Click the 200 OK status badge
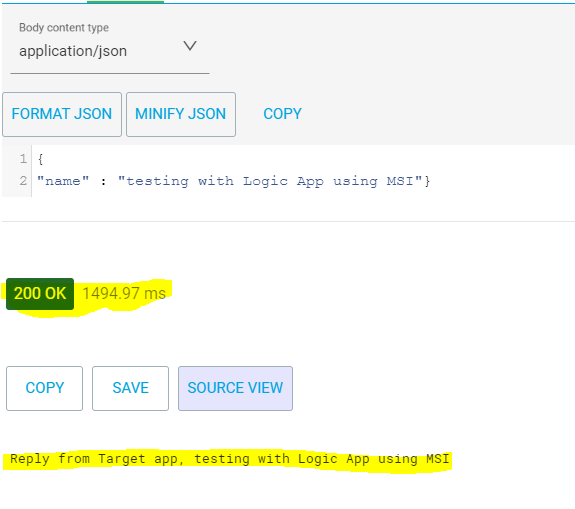575x509 pixels. pos(40,294)
